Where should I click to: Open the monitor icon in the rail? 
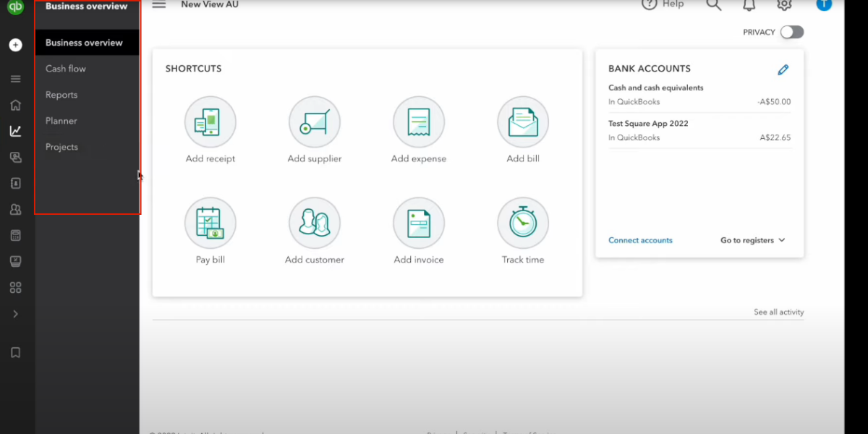15,261
